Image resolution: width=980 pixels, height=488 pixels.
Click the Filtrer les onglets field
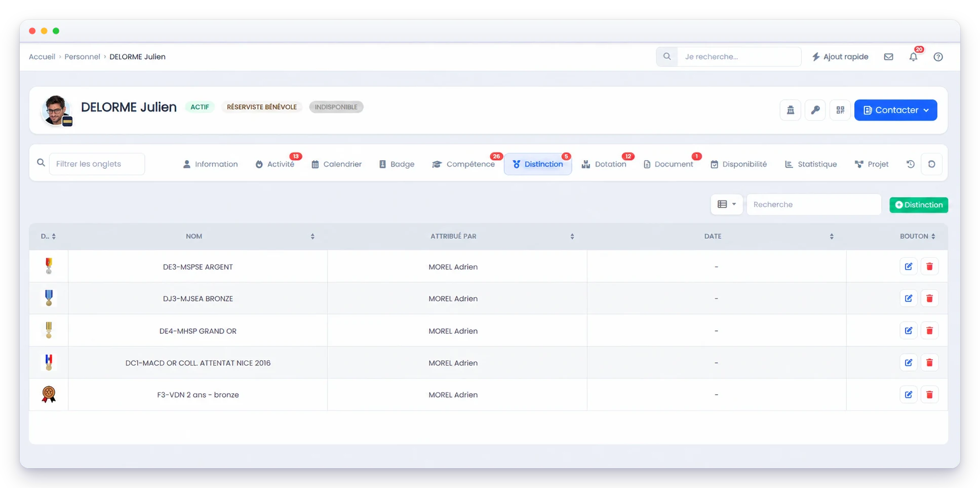point(97,164)
